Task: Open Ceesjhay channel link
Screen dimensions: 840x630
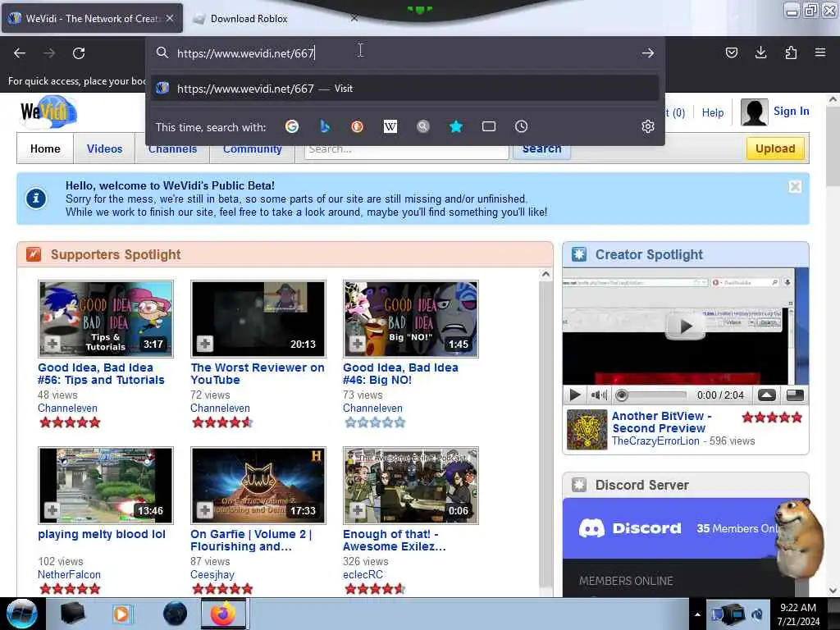Action: point(212,574)
